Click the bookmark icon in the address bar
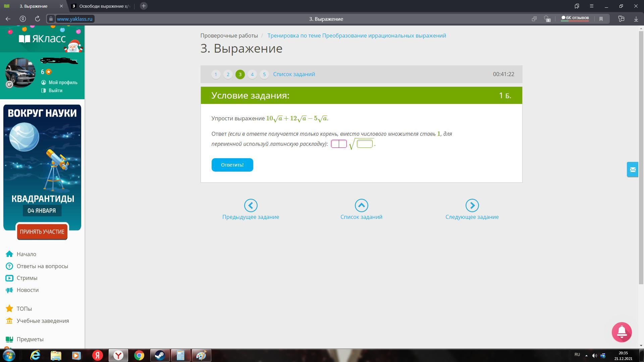The height and width of the screenshot is (362, 644). (x=601, y=19)
